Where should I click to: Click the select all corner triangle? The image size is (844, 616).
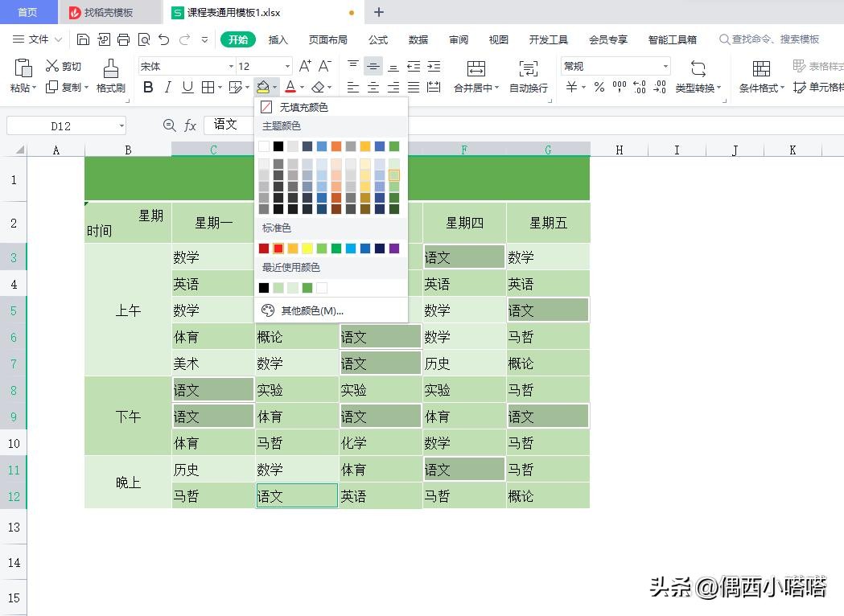20,150
